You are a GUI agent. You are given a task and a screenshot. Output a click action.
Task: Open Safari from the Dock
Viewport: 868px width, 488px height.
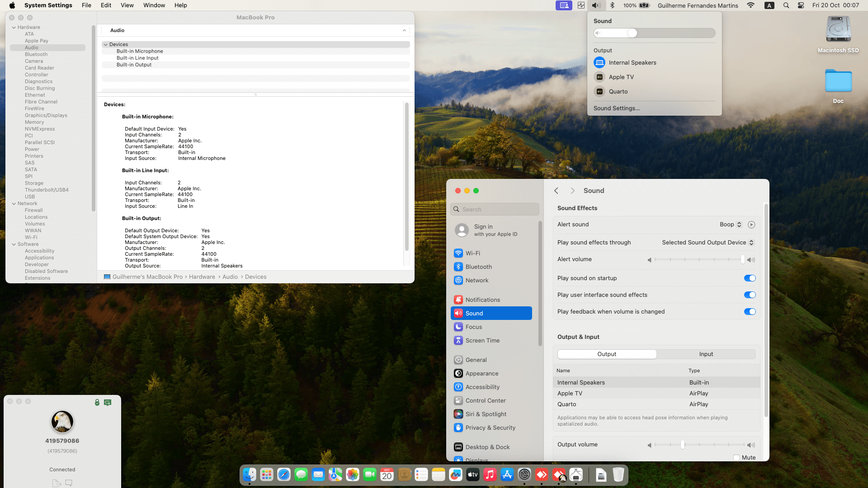(x=284, y=474)
